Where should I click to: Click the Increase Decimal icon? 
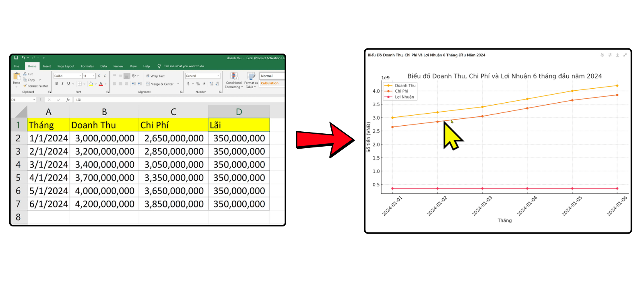211,84
